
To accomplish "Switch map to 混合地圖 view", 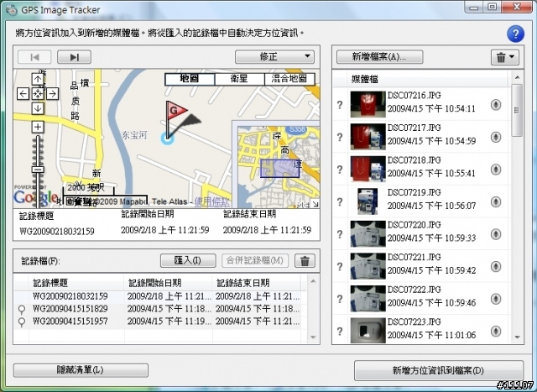I will (289, 79).
